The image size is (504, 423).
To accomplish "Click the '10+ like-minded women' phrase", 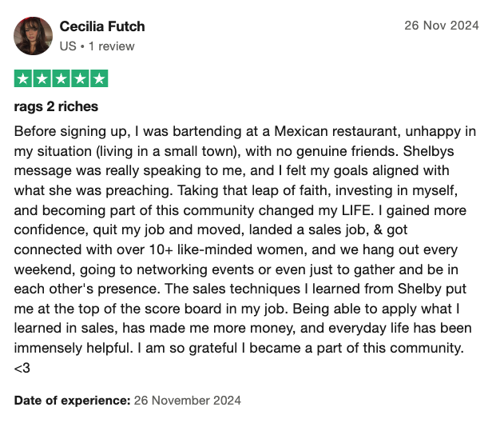I will (x=227, y=249).
